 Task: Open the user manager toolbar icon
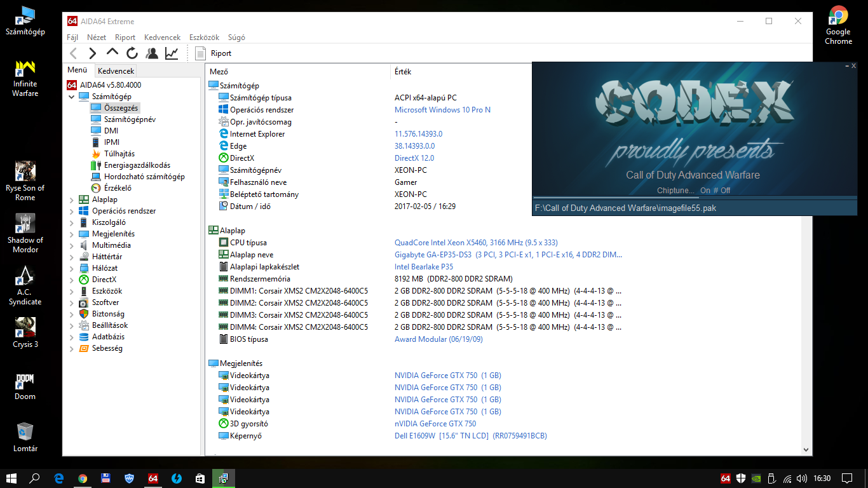click(x=151, y=53)
